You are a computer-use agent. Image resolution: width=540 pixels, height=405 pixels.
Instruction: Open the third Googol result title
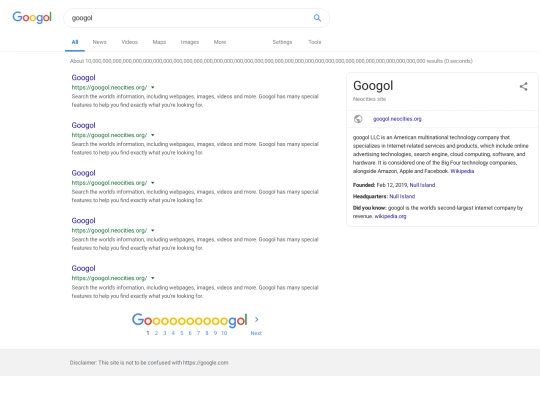pyautogui.click(x=83, y=173)
